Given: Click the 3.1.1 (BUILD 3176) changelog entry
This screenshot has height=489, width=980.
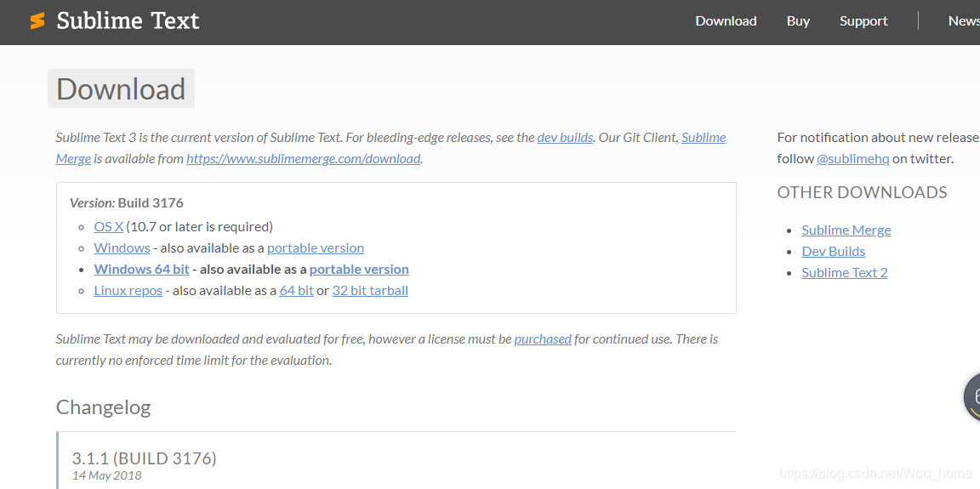Looking at the screenshot, I should [145, 459].
